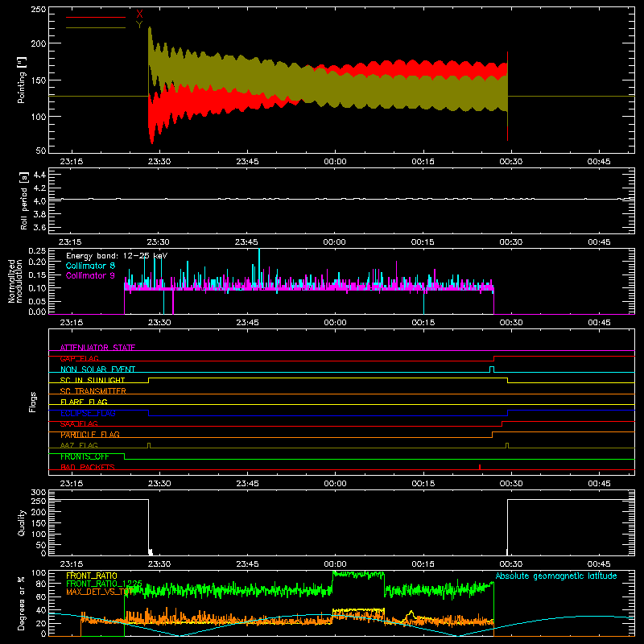The height and width of the screenshot is (644, 644).
Task: Click the SAA_FLAG label
Action: click(79, 424)
